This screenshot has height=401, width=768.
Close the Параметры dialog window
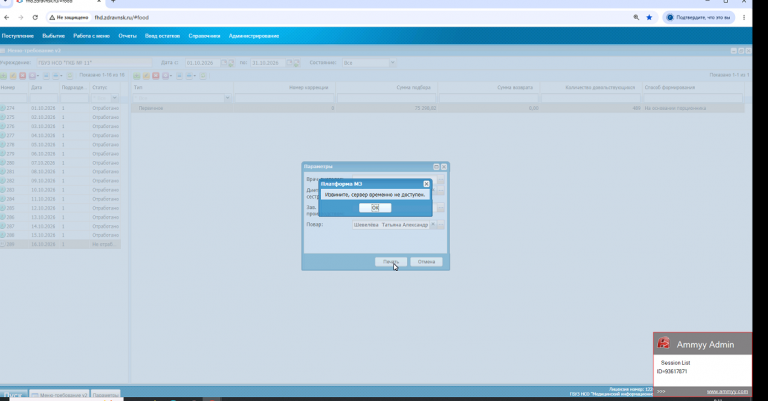point(444,166)
